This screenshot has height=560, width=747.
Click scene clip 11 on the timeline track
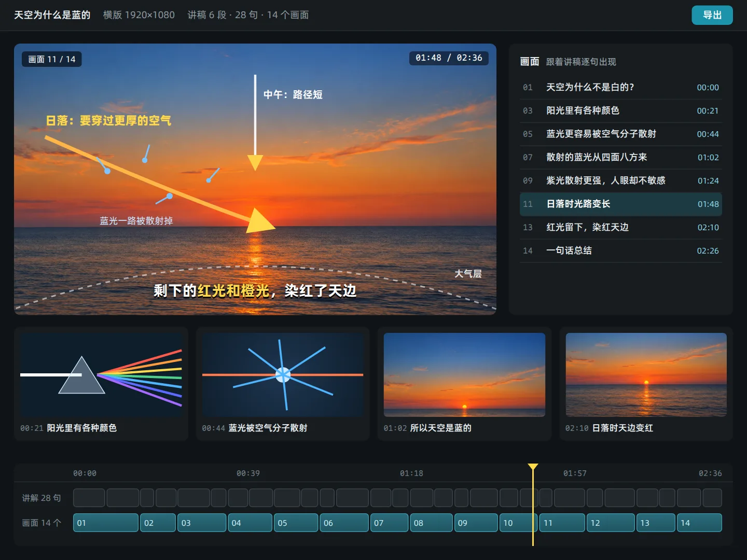tap(562, 523)
